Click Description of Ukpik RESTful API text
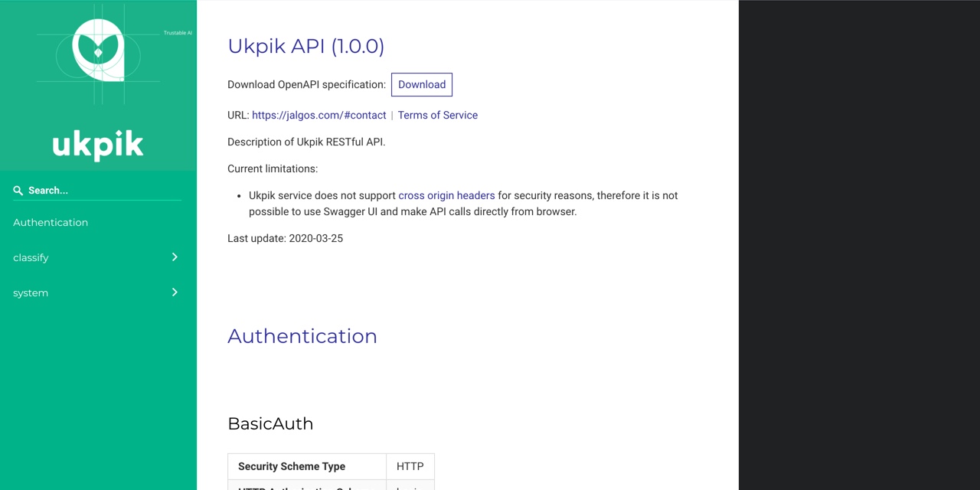The image size is (980, 490). click(x=306, y=142)
